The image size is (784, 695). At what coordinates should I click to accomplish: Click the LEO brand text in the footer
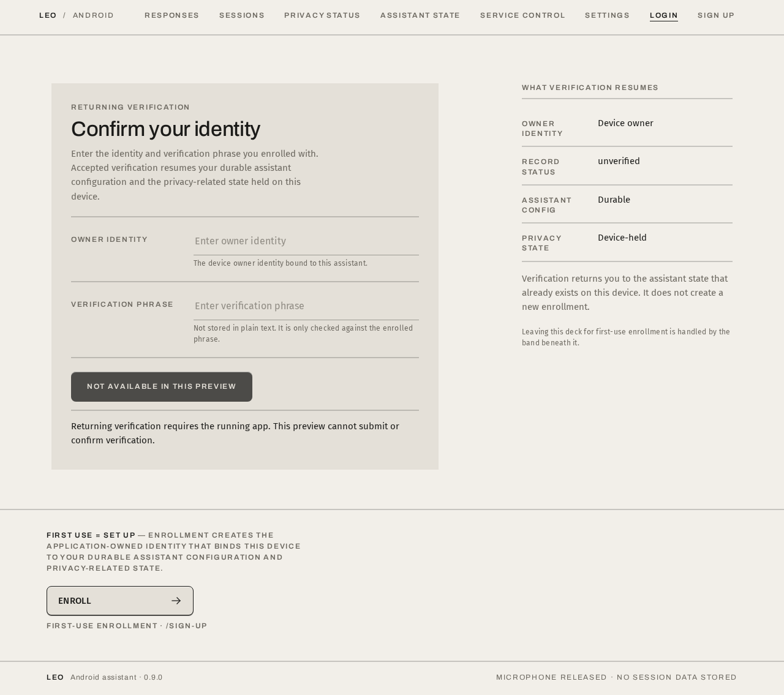pyautogui.click(x=55, y=677)
